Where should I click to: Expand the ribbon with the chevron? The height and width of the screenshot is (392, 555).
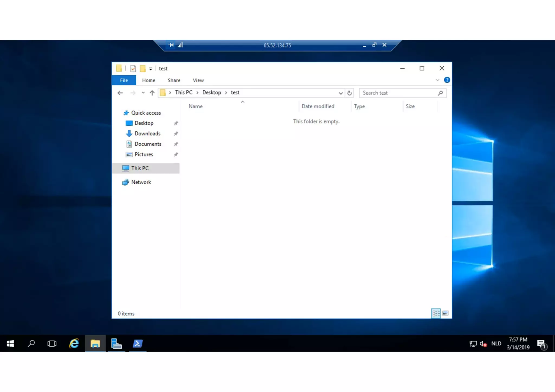[x=437, y=80]
